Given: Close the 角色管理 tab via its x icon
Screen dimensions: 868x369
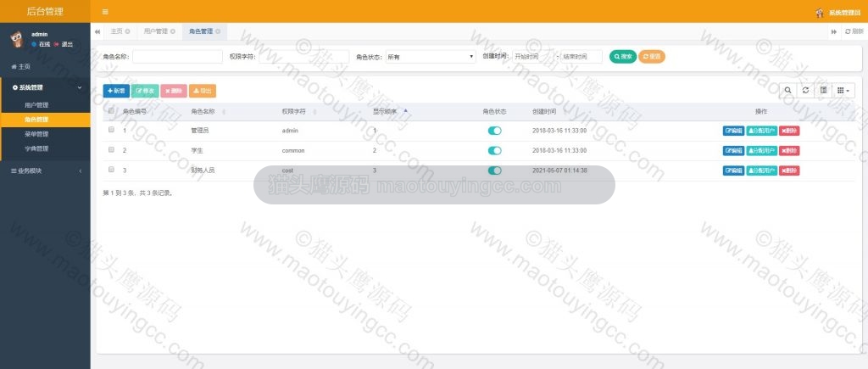Looking at the screenshot, I should (x=218, y=31).
